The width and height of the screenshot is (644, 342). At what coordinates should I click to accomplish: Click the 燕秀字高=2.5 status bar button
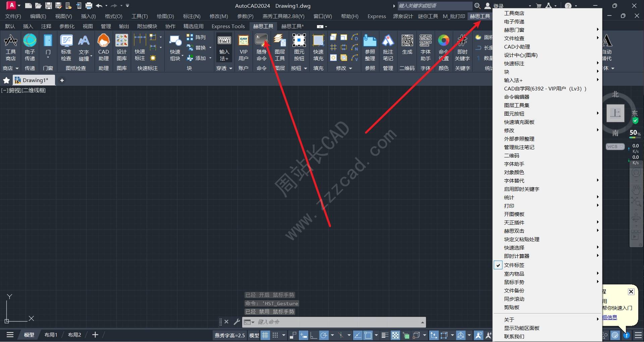(230, 335)
